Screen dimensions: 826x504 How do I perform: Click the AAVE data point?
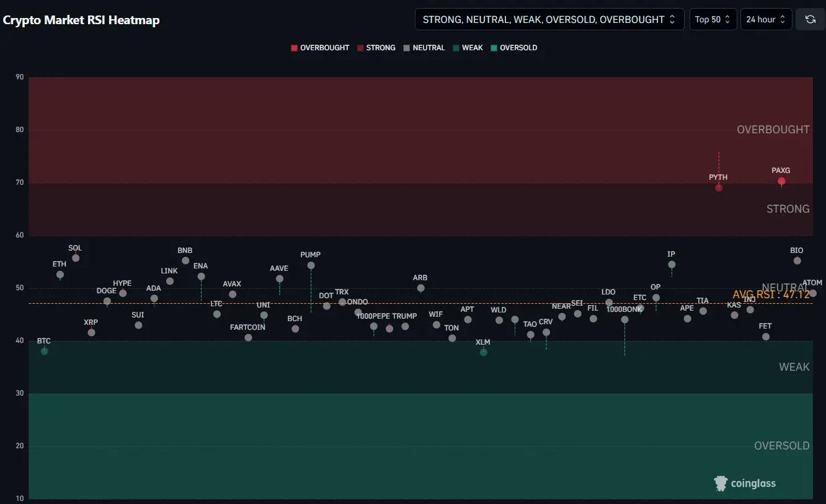(280, 279)
